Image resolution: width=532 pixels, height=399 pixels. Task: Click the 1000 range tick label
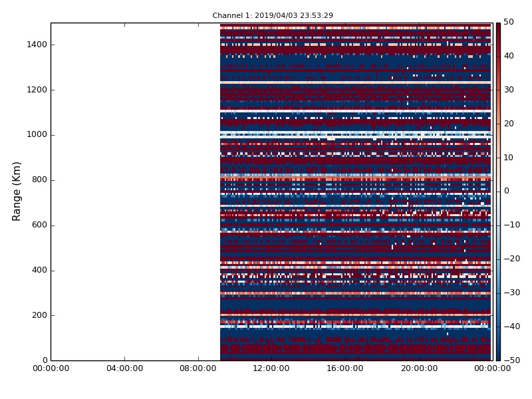37,134
